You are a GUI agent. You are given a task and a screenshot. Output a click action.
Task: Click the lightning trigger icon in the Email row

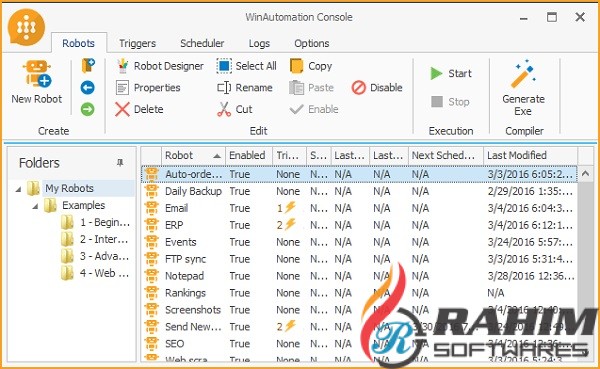pos(290,207)
